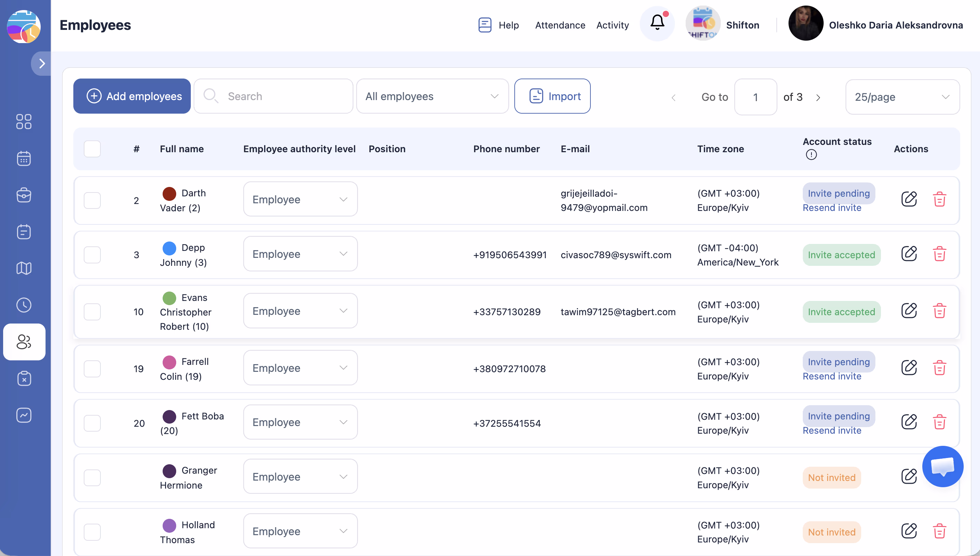Open the 25/page size dropdown

(x=902, y=97)
